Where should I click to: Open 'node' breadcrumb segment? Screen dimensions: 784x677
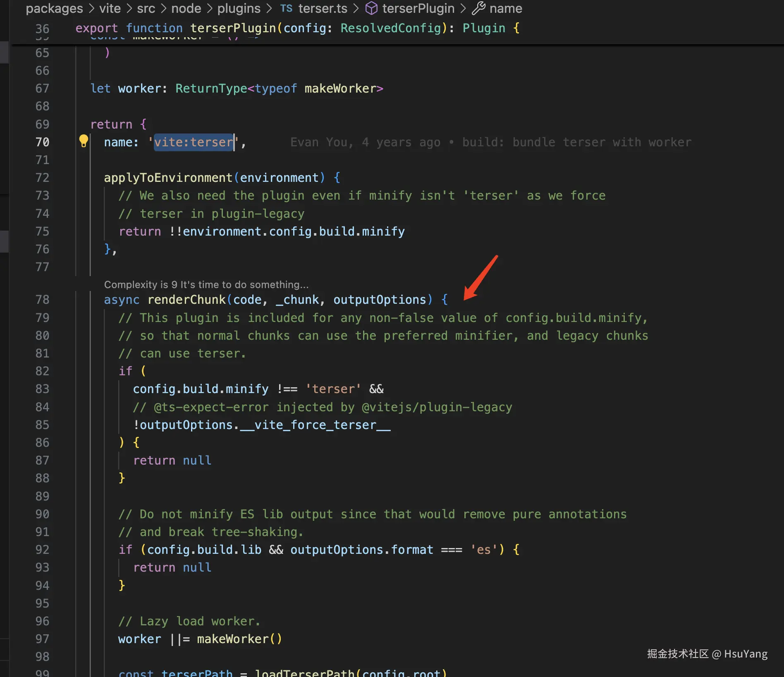[x=186, y=8]
